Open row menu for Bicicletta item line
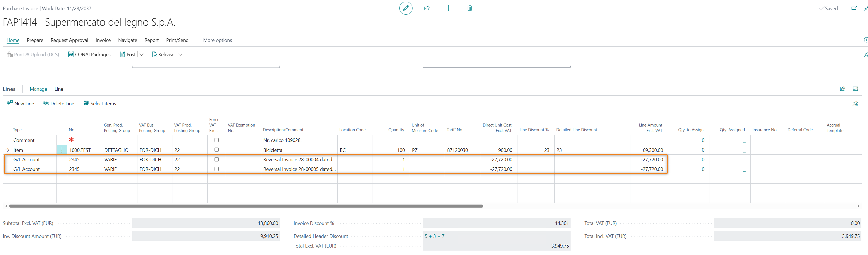 [62, 150]
